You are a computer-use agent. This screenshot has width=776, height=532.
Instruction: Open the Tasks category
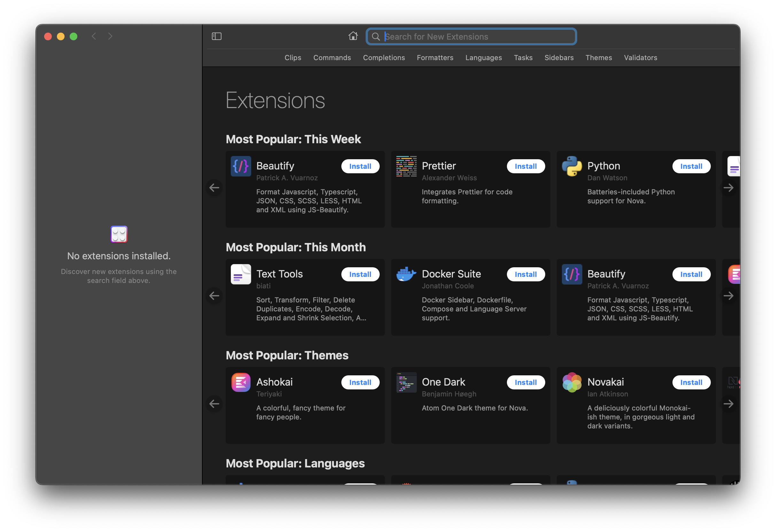click(x=523, y=58)
